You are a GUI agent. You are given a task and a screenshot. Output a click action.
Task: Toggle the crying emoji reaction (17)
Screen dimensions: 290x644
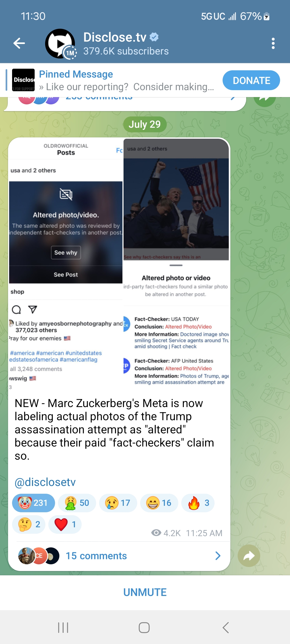tap(118, 503)
